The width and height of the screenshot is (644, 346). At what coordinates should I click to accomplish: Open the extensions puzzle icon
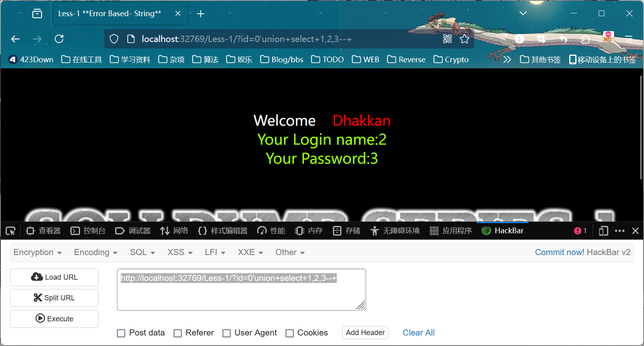[585, 39]
